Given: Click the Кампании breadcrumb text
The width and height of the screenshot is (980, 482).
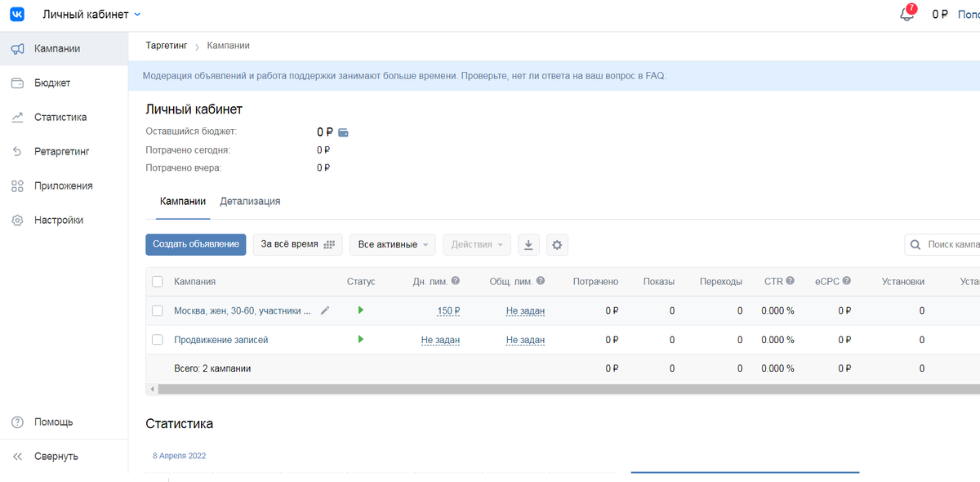Looking at the screenshot, I should point(229,46).
